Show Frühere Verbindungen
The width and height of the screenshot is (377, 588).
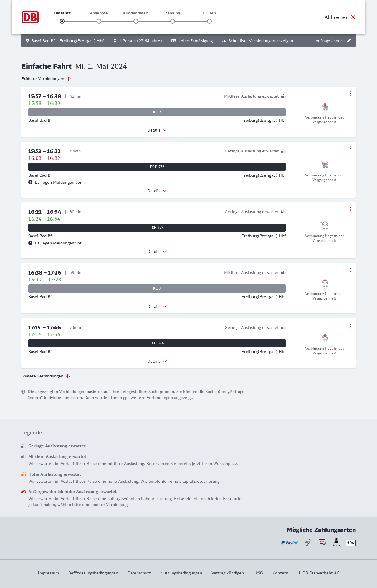point(46,79)
